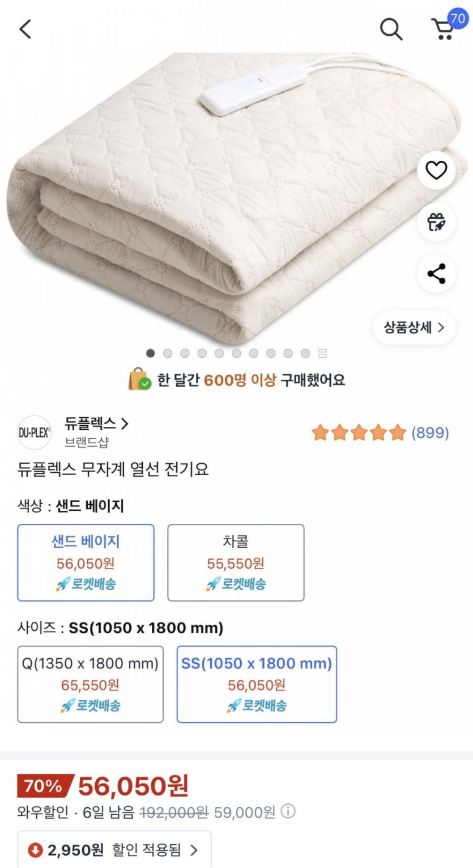Choose the Q(1350 x 1800 mm) size
This screenshot has width=473, height=868.
coord(90,684)
